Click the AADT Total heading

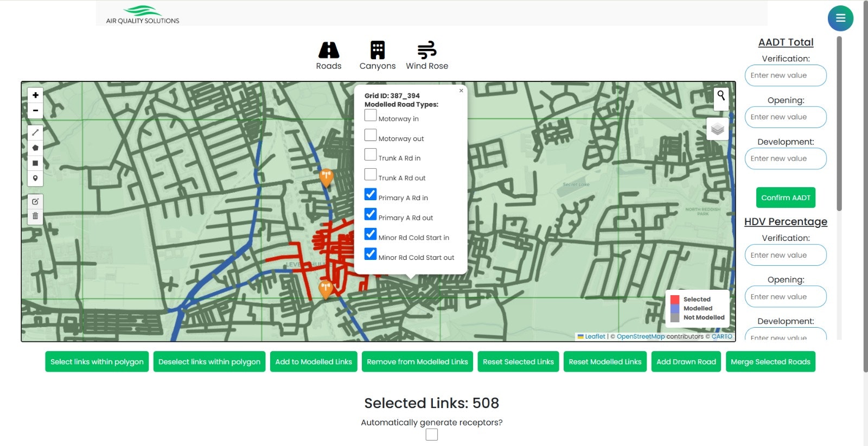click(x=786, y=42)
